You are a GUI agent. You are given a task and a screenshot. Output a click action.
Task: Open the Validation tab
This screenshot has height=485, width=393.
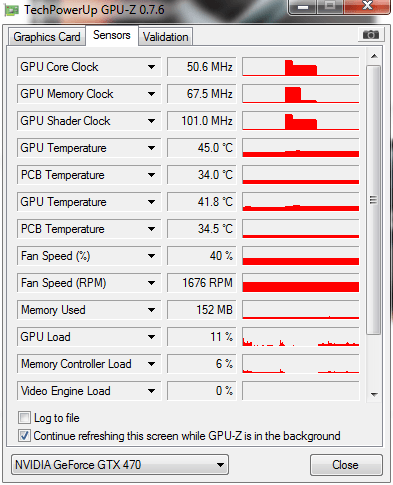click(166, 37)
